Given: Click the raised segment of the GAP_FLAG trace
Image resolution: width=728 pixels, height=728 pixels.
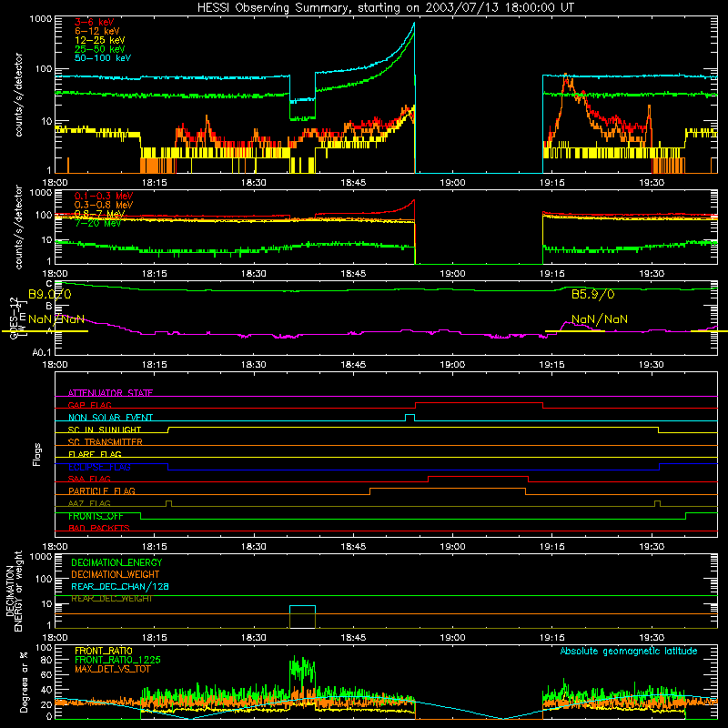Looking at the screenshot, I should 479,402.
